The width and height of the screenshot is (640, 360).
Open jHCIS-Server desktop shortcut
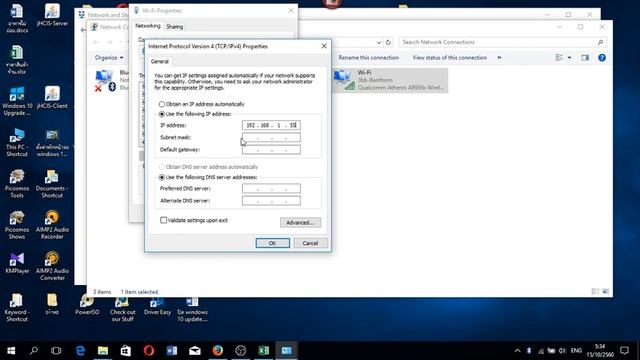click(52, 15)
